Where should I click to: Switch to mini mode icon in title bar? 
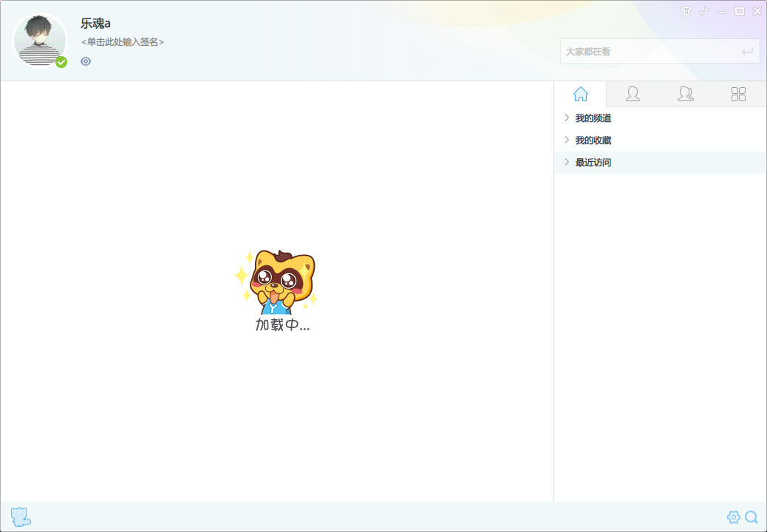pyautogui.click(x=704, y=11)
